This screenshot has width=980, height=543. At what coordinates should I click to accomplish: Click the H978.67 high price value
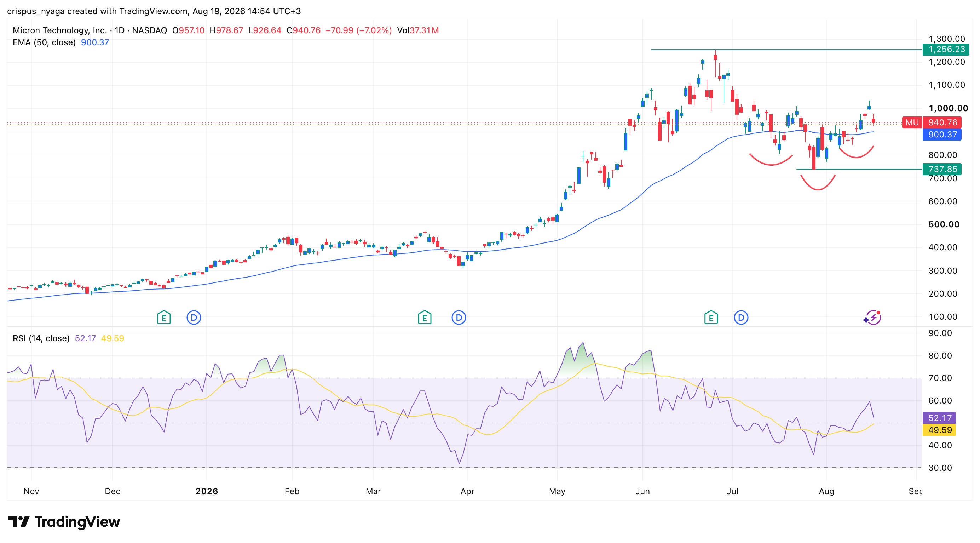pos(226,30)
